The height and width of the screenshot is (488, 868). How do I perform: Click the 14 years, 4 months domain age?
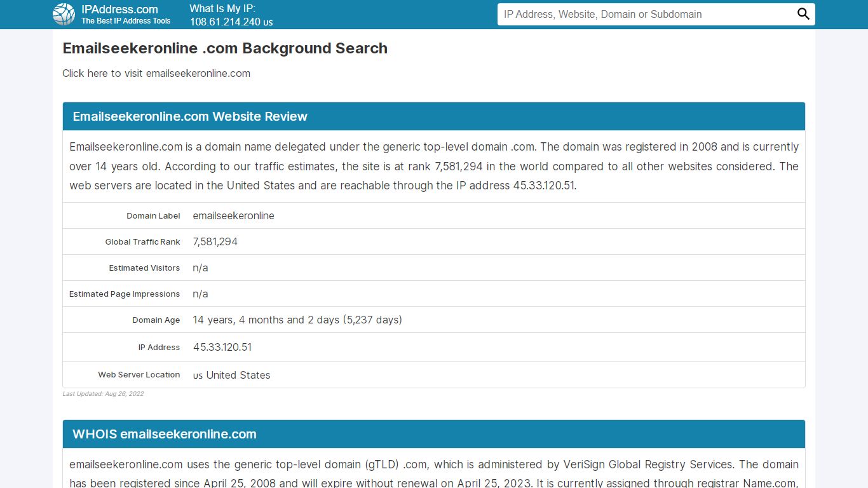tap(297, 320)
